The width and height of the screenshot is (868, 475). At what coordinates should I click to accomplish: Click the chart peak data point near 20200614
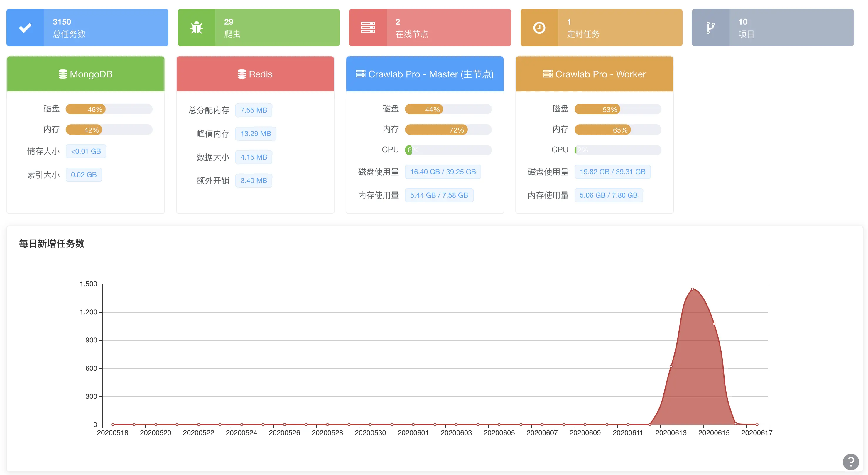[693, 289]
